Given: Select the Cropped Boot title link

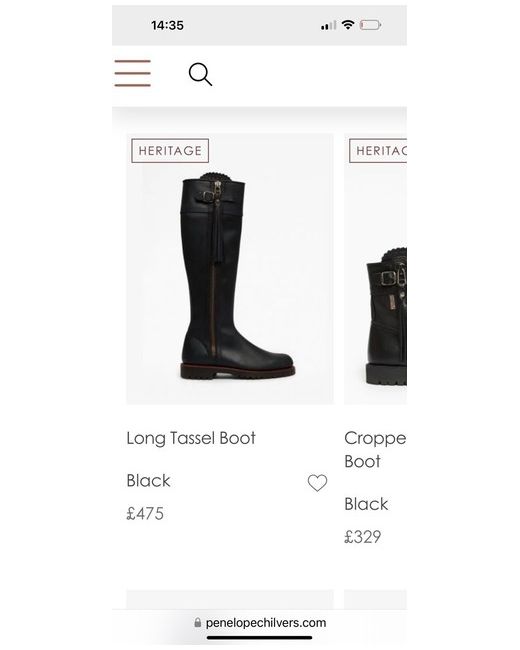Looking at the screenshot, I should point(375,450).
